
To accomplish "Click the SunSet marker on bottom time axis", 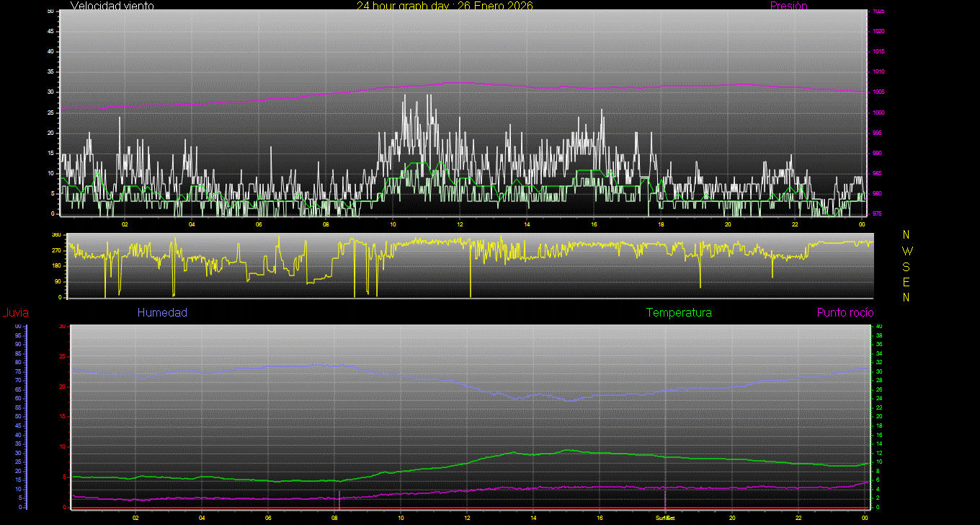I will click(x=664, y=518).
